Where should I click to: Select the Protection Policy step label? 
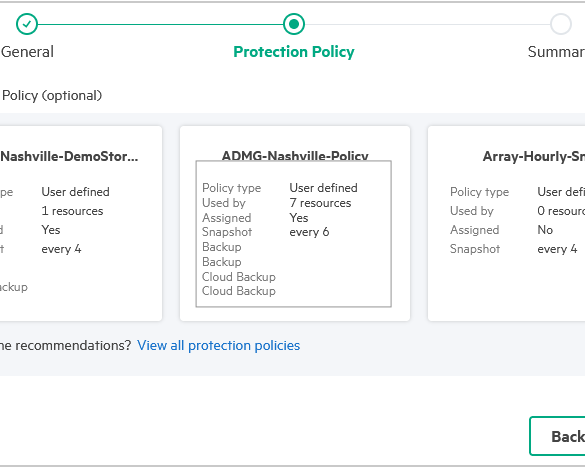click(x=294, y=51)
